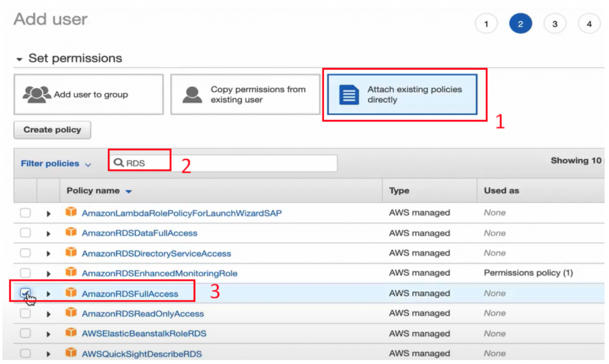The height and width of the screenshot is (364, 609).
Task: Open the AmazonLambdaRolePolicyForLaunchWizardSAP policy link
Action: pos(182,214)
